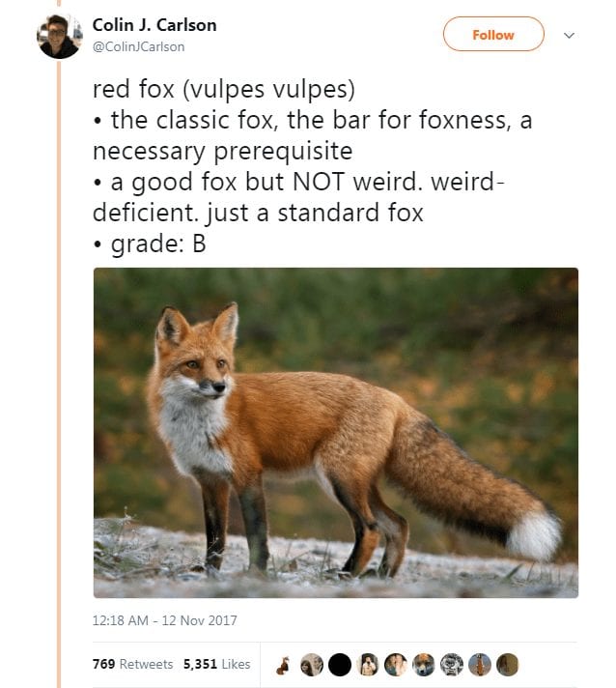The height and width of the screenshot is (688, 616).
Task: Click the two-people couple liker avatar
Action: (x=396, y=665)
